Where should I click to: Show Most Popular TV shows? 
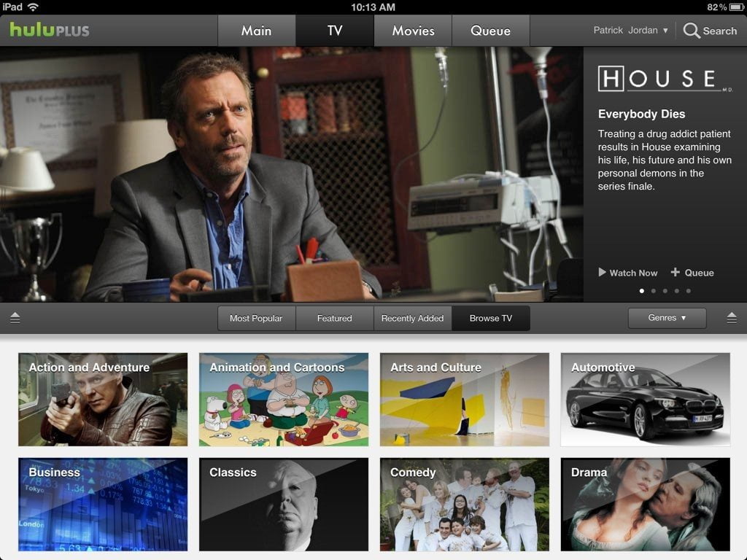(x=256, y=318)
